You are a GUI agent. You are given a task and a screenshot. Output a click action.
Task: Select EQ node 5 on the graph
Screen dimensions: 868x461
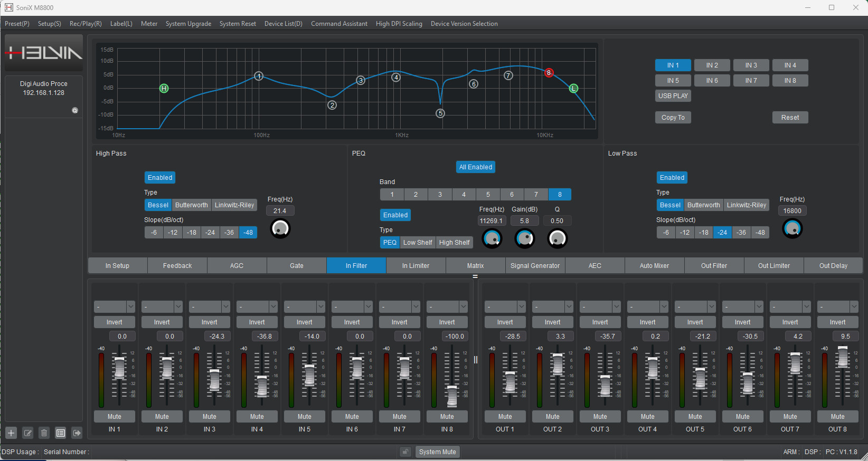(440, 113)
